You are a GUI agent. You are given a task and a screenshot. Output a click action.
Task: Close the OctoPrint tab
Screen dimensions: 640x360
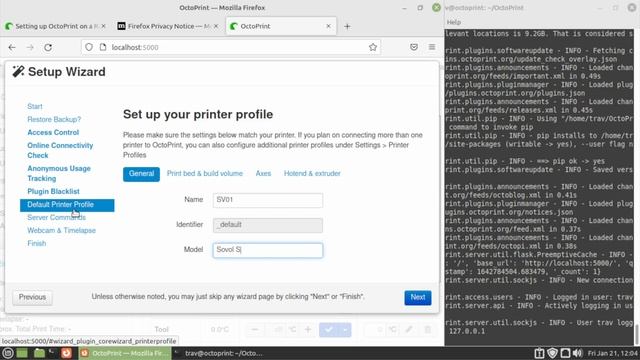pyautogui.click(x=329, y=26)
